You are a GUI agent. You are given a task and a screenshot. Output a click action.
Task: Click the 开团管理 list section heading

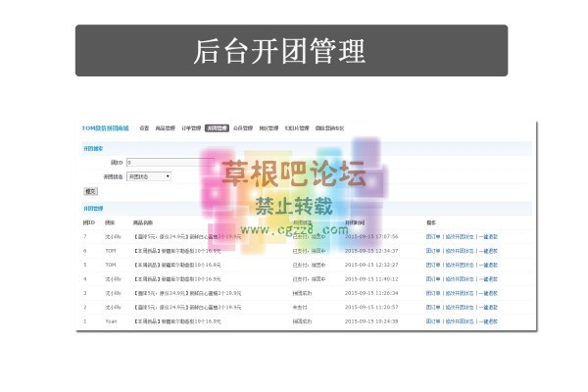click(93, 209)
